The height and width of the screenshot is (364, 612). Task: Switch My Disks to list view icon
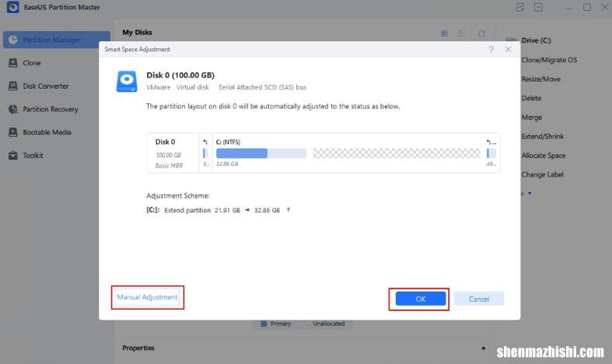pos(461,33)
